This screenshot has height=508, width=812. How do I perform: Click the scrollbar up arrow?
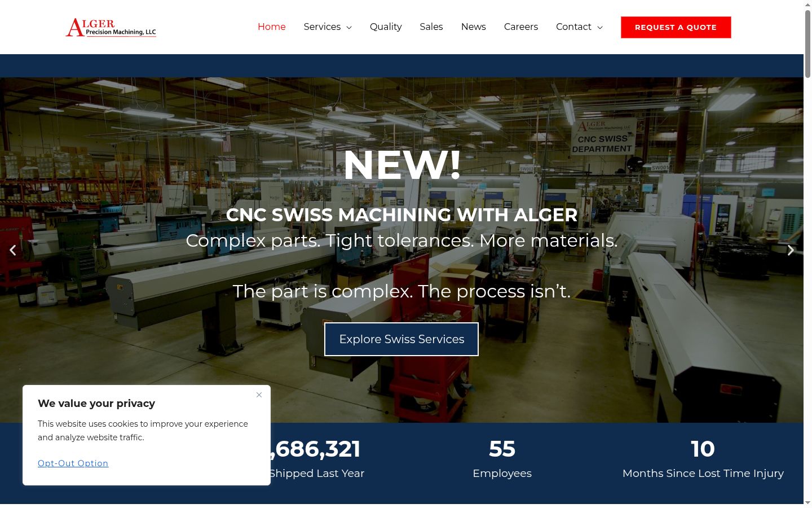point(807,5)
